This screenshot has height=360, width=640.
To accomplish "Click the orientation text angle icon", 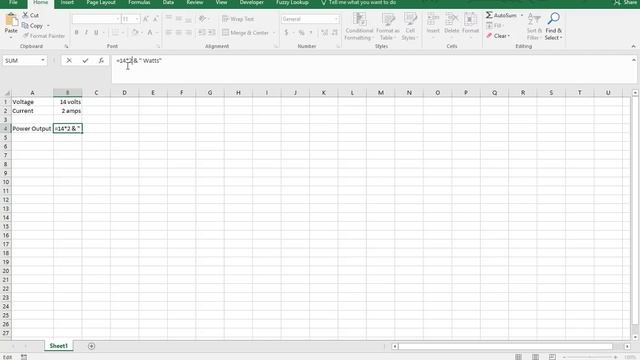I will point(202,19).
